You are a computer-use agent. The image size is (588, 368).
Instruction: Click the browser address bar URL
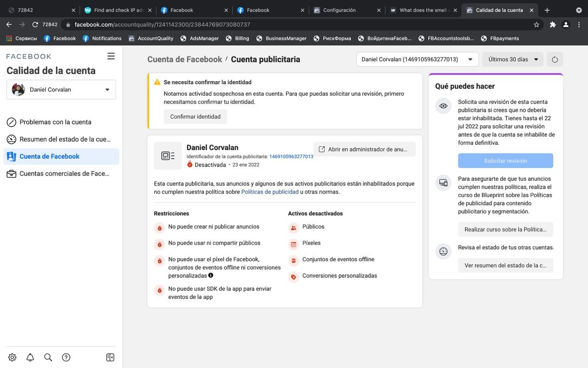point(163,24)
